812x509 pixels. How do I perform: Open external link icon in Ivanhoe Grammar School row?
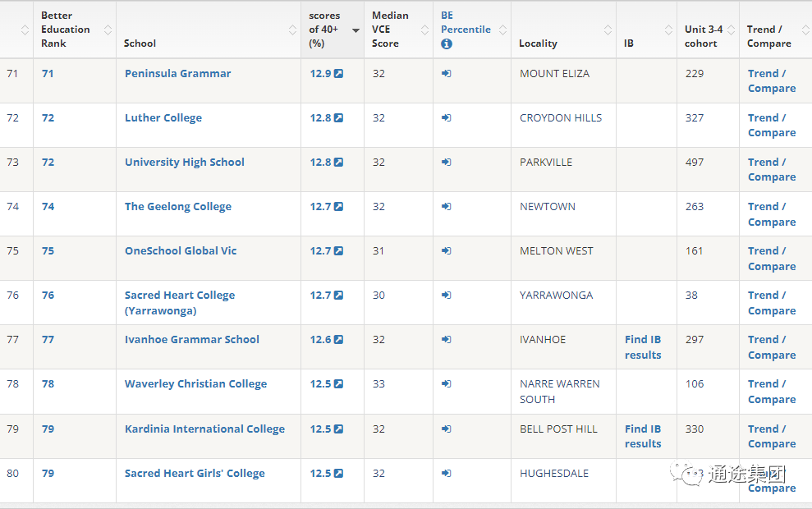(x=338, y=340)
